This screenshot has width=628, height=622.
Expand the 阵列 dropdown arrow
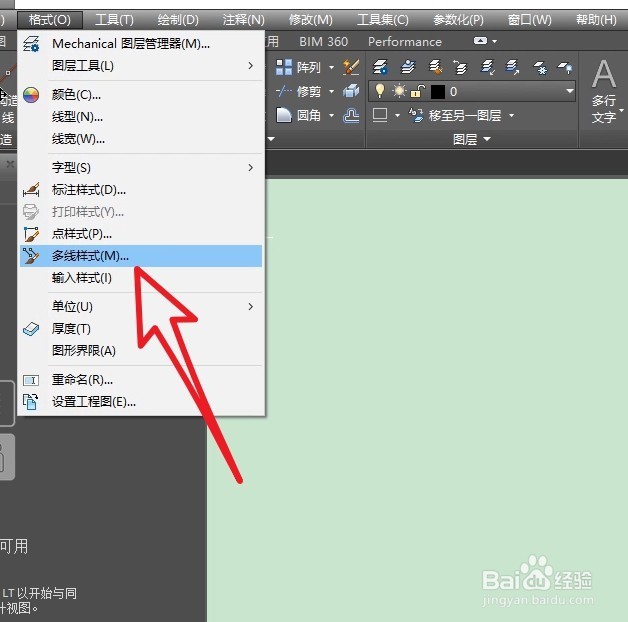click(331, 67)
